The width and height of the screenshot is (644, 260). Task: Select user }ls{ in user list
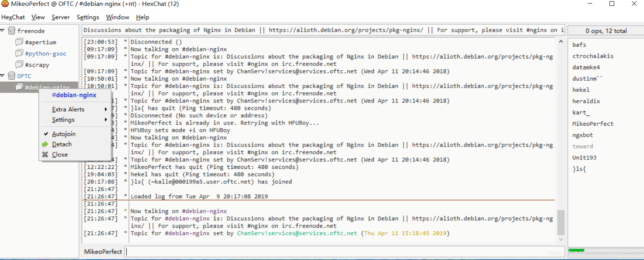(579, 169)
